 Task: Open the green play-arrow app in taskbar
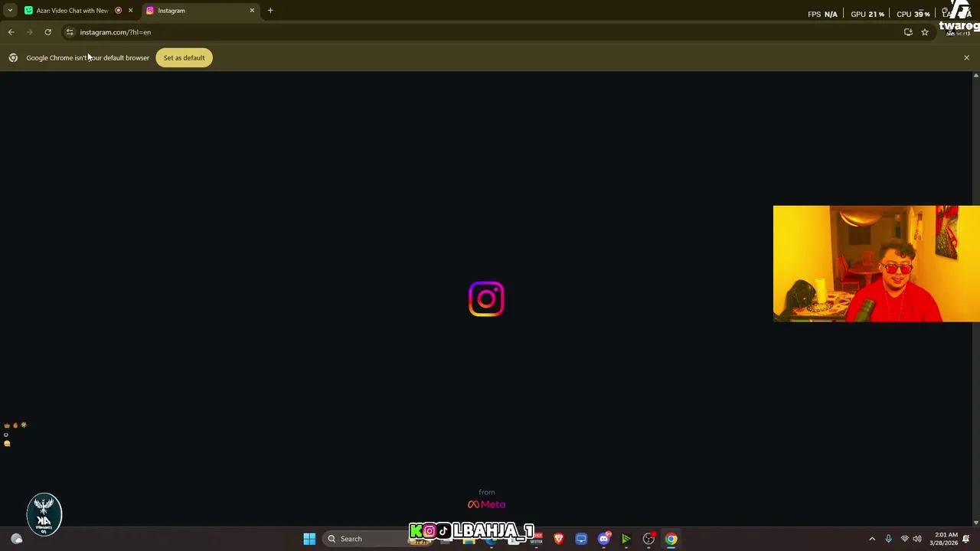626,539
